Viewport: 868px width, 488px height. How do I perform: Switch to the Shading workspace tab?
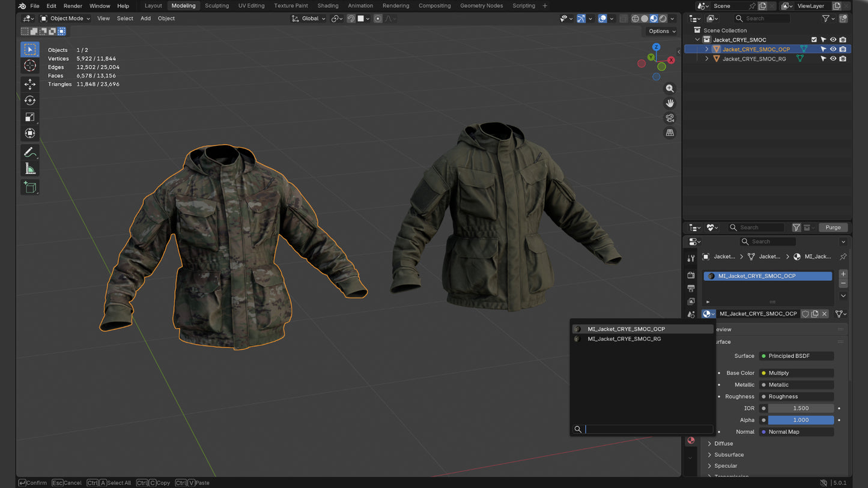click(328, 6)
